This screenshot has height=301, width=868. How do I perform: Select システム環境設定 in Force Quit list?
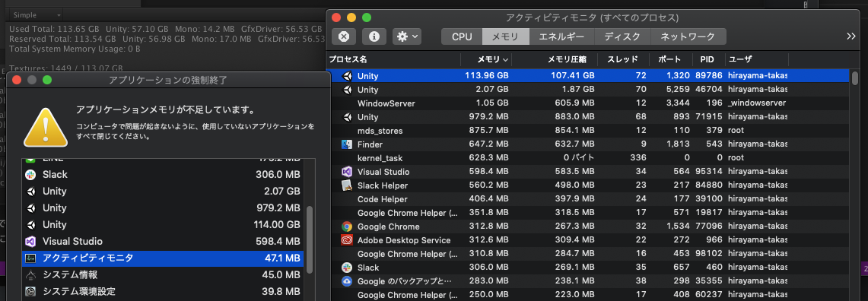click(163, 292)
